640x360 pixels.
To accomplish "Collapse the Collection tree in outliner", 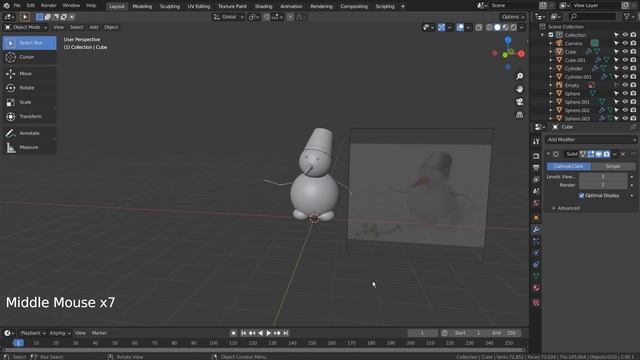I will [543, 35].
